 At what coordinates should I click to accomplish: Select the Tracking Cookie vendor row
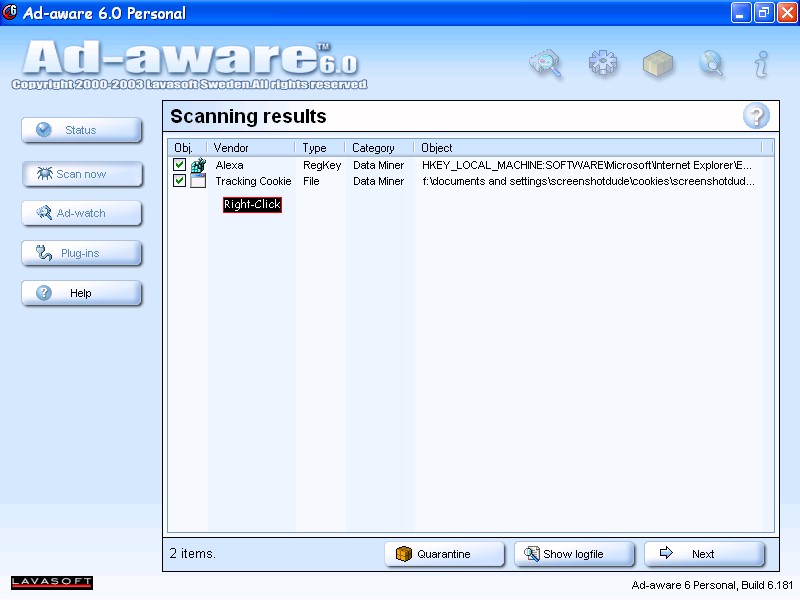tap(253, 181)
